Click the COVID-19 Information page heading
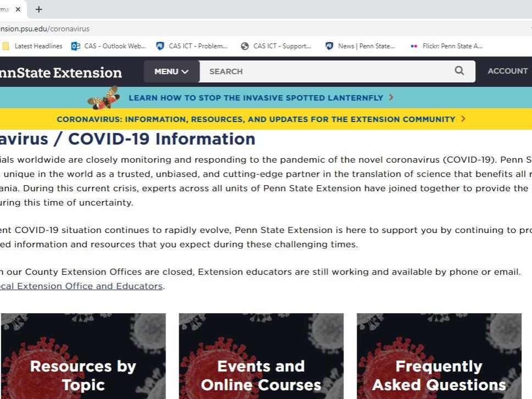The width and height of the screenshot is (532, 399). (x=128, y=138)
